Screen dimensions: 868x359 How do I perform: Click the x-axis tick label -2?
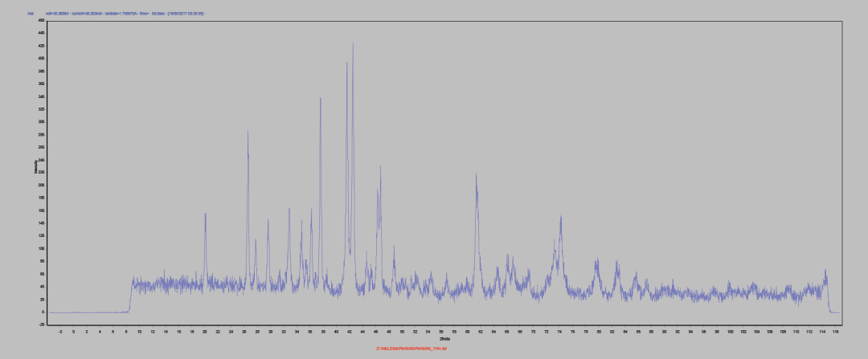[60, 332]
